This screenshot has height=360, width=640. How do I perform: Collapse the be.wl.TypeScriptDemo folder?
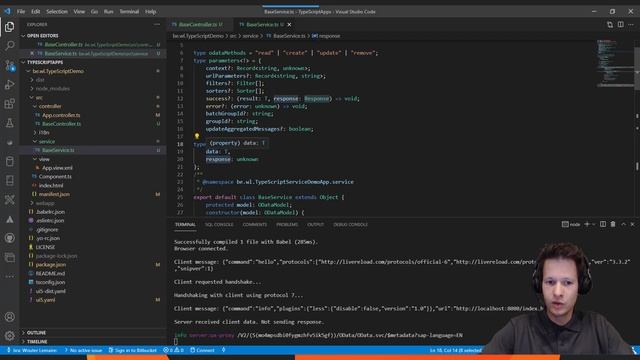(x=29, y=71)
